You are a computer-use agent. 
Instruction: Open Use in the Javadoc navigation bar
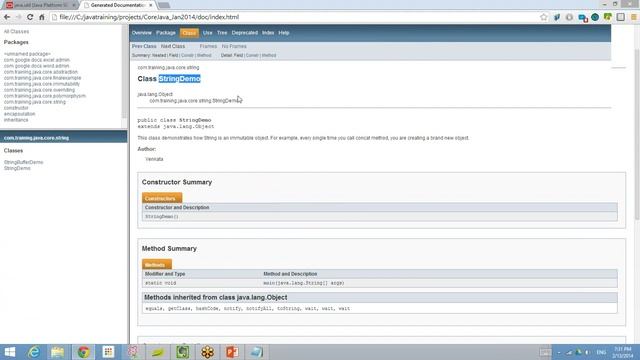click(x=207, y=33)
